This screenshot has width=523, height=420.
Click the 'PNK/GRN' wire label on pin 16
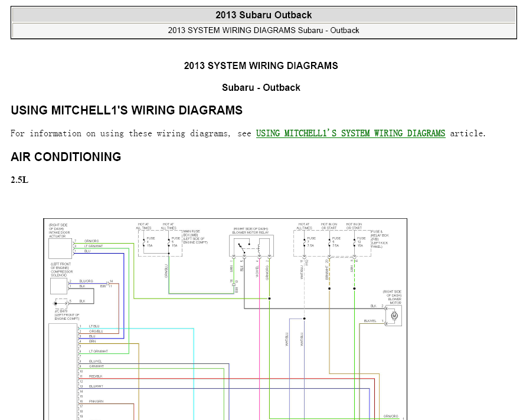pyautogui.click(x=96, y=402)
